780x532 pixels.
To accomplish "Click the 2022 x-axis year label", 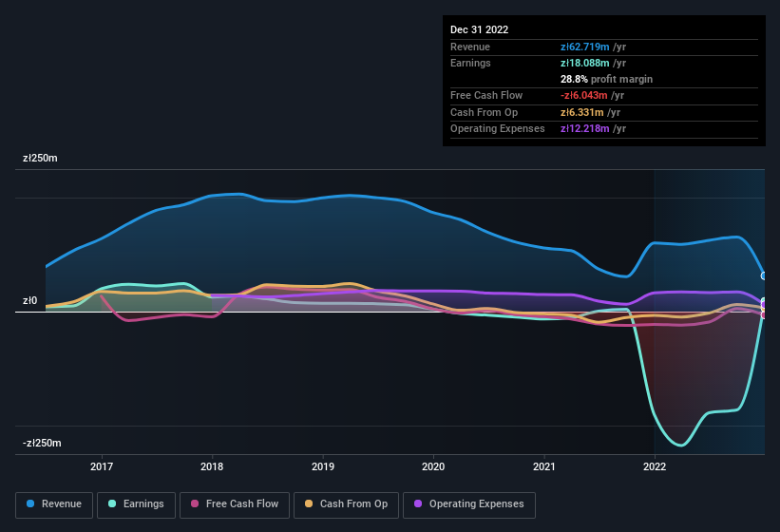I will point(655,466).
